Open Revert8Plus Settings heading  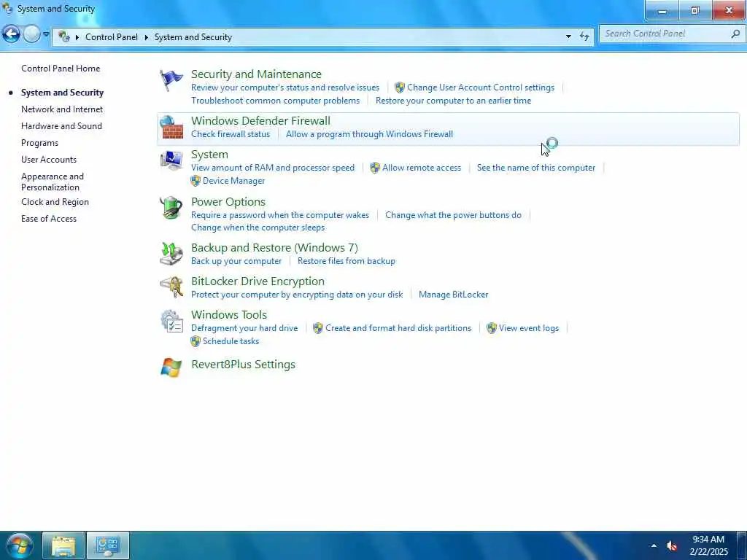click(x=243, y=365)
